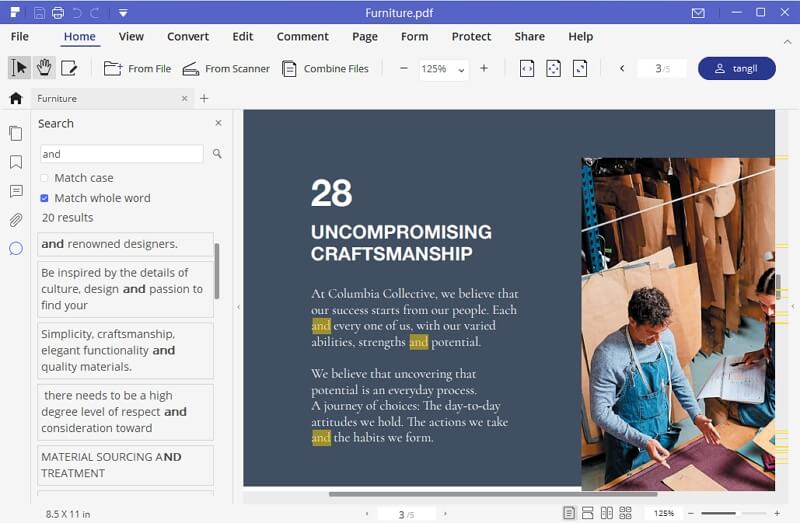This screenshot has height=523, width=800.
Task: Click the toolbar page number field
Action: coord(662,68)
